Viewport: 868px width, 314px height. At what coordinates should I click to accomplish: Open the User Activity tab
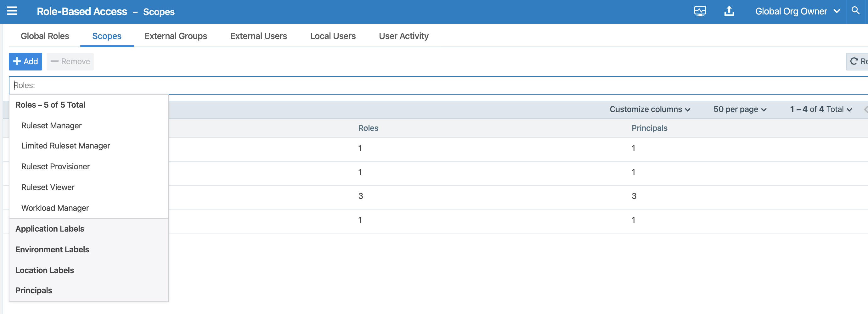click(403, 36)
